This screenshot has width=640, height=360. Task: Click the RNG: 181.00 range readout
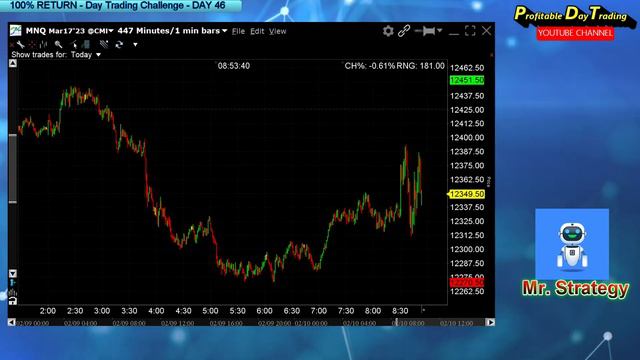pos(420,66)
